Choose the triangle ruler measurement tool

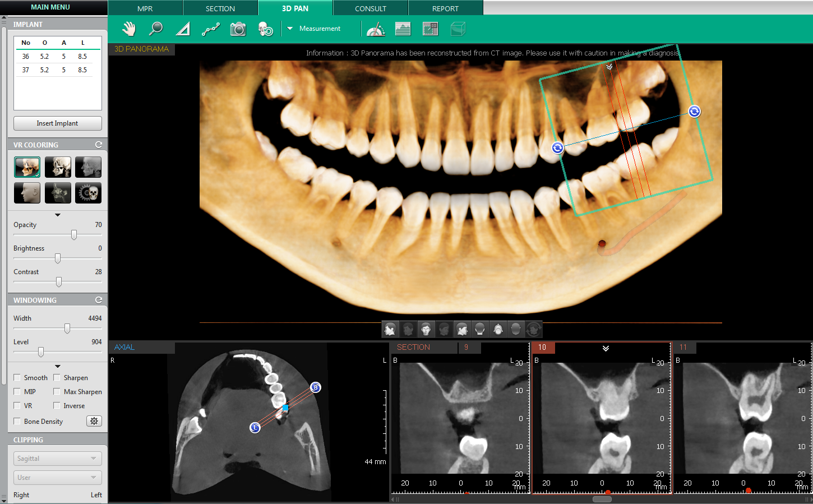[183, 29]
